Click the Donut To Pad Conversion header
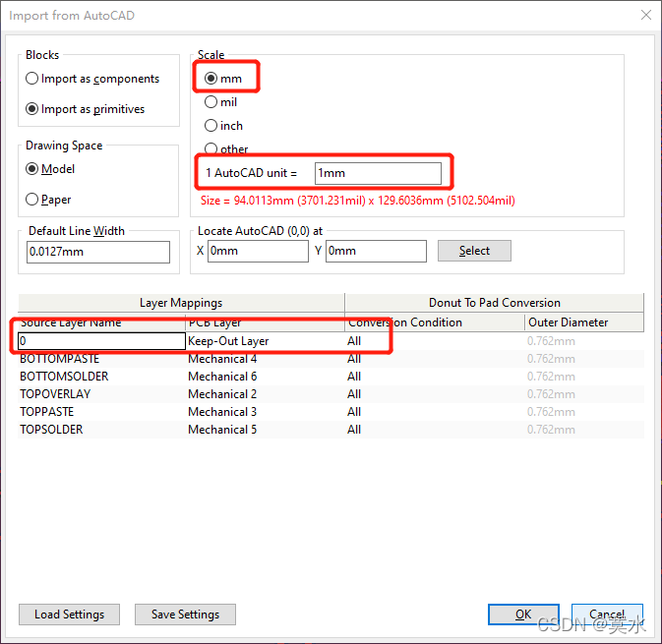The height and width of the screenshot is (644, 662). [x=495, y=303]
